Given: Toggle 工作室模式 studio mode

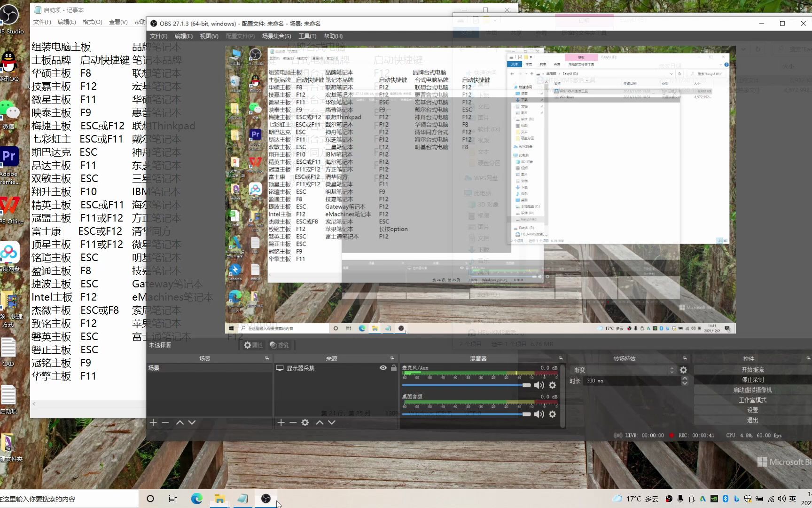Looking at the screenshot, I should [x=752, y=400].
